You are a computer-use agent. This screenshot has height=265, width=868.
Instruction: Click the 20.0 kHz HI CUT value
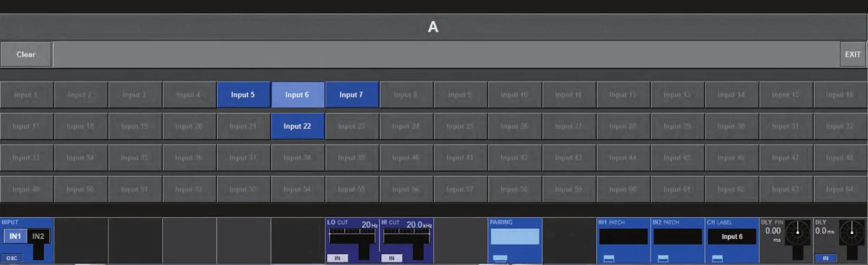click(x=419, y=225)
